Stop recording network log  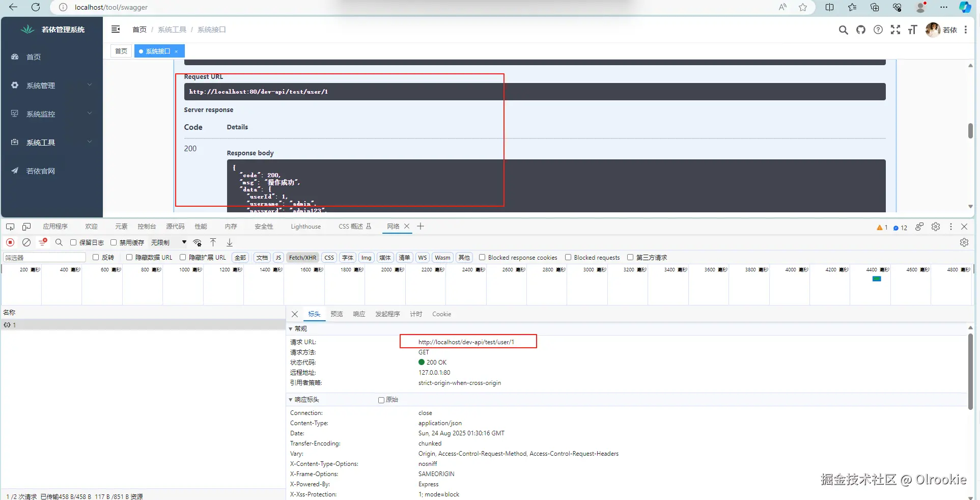10,242
